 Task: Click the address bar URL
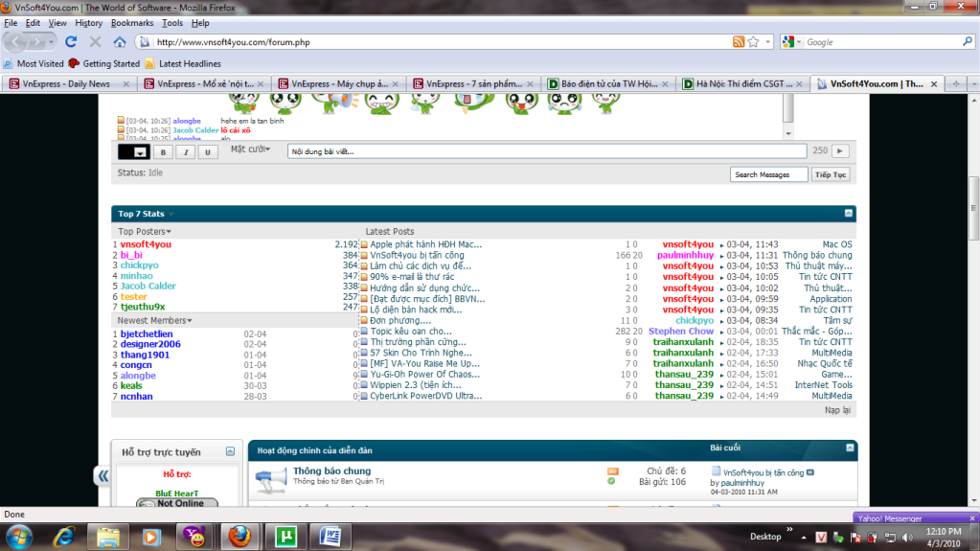tap(233, 42)
